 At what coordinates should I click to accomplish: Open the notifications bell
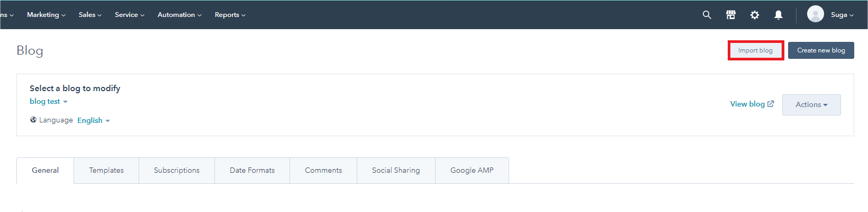pos(779,15)
